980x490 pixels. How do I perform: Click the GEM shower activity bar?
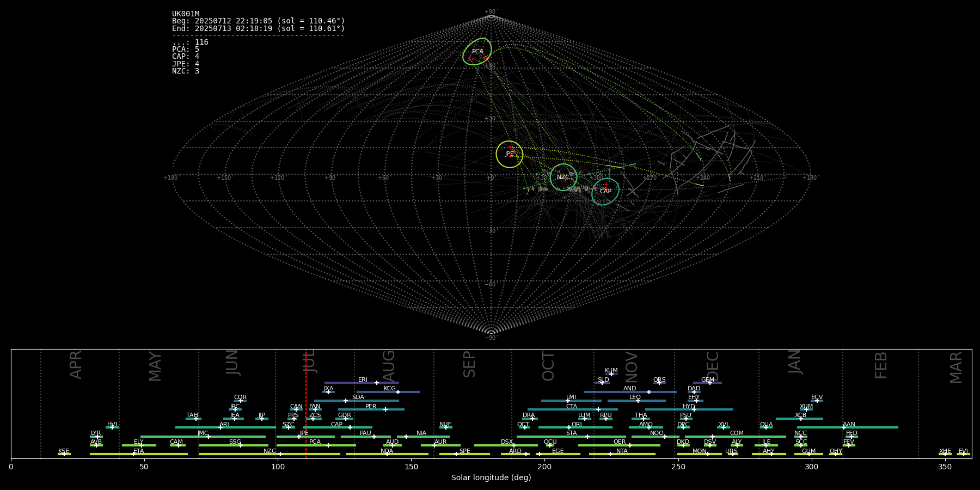click(x=707, y=383)
